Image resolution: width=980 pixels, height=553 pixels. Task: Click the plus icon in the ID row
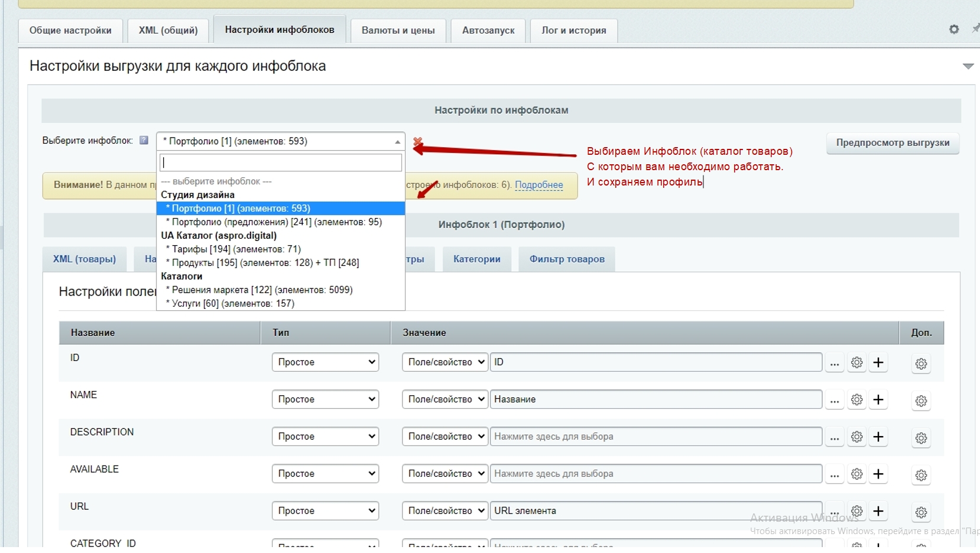pos(878,362)
